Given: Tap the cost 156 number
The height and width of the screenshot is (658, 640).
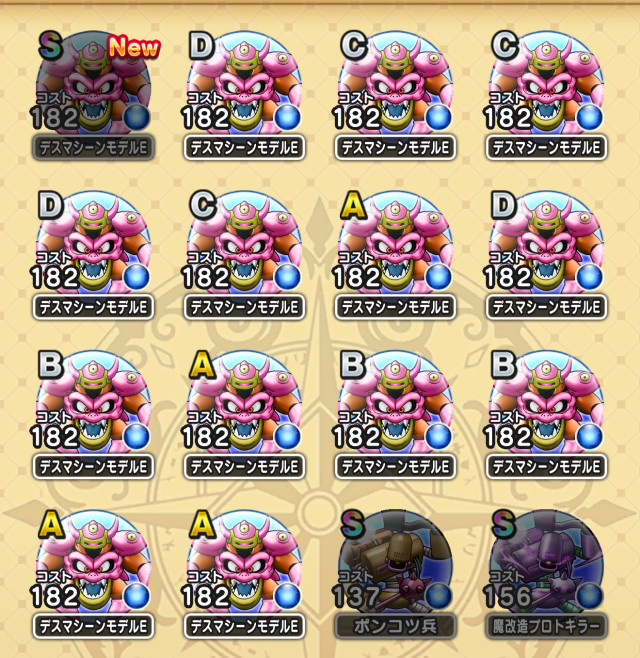Looking at the screenshot, I should [x=507, y=596].
